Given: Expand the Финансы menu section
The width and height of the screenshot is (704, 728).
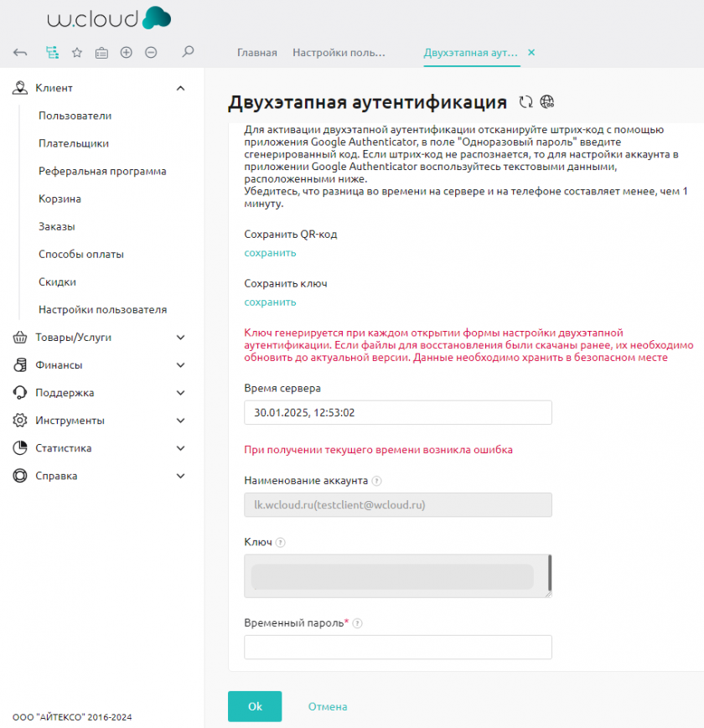Looking at the screenshot, I should [180, 365].
